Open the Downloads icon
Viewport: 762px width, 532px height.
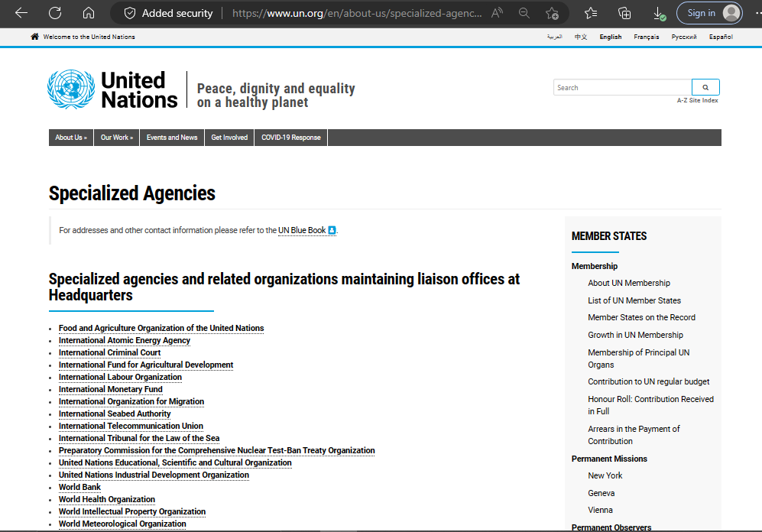coord(659,14)
